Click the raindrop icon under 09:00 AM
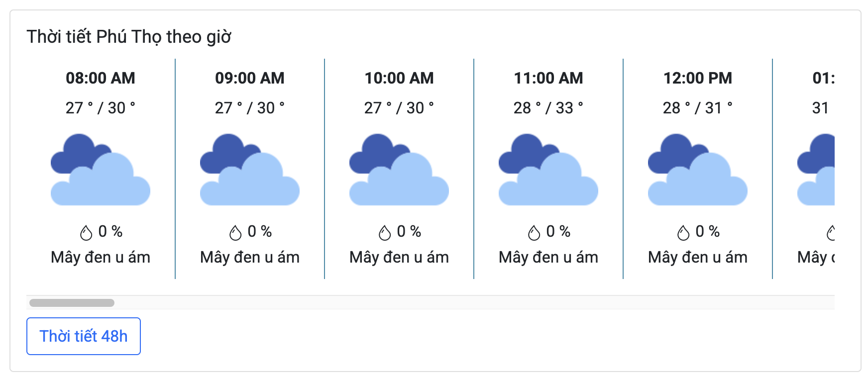This screenshot has width=868, height=377. pos(235,232)
